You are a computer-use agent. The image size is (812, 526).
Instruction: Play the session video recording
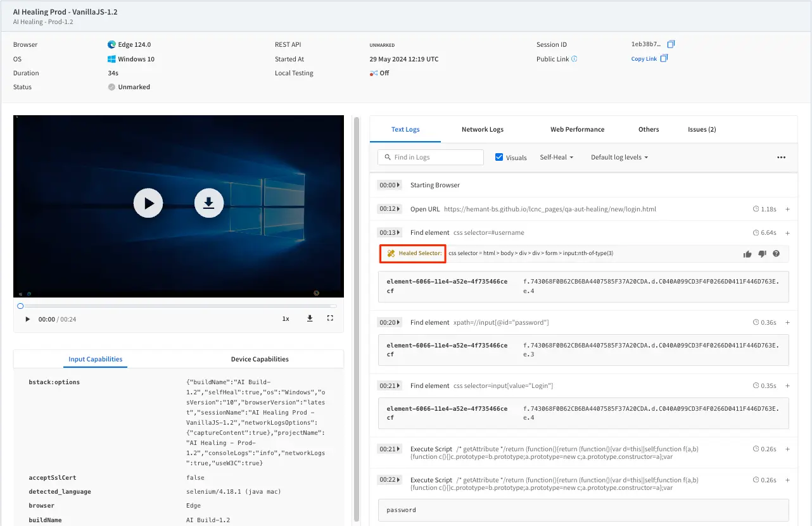(x=148, y=203)
